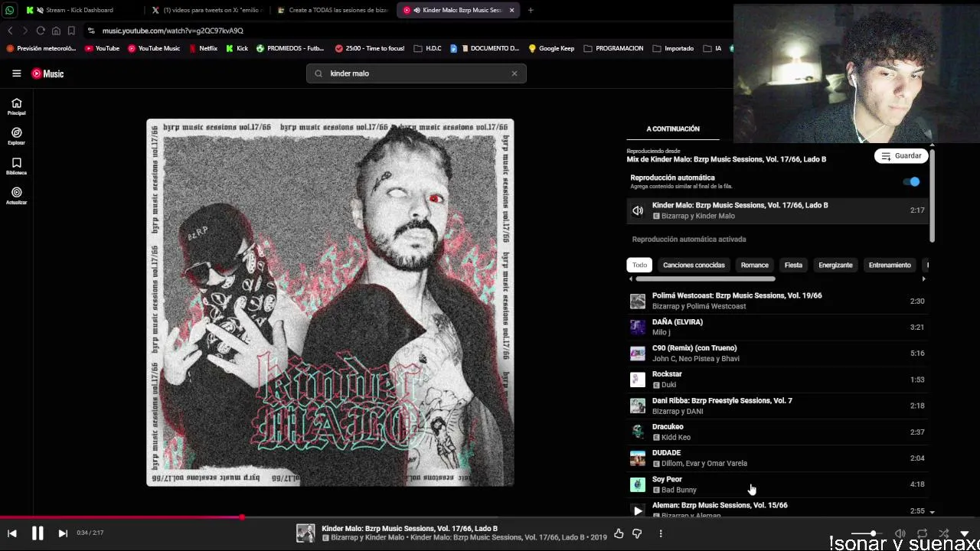980x551 pixels.
Task: Play DAÑA (ELVIRA) from the queue
Action: coord(777,327)
